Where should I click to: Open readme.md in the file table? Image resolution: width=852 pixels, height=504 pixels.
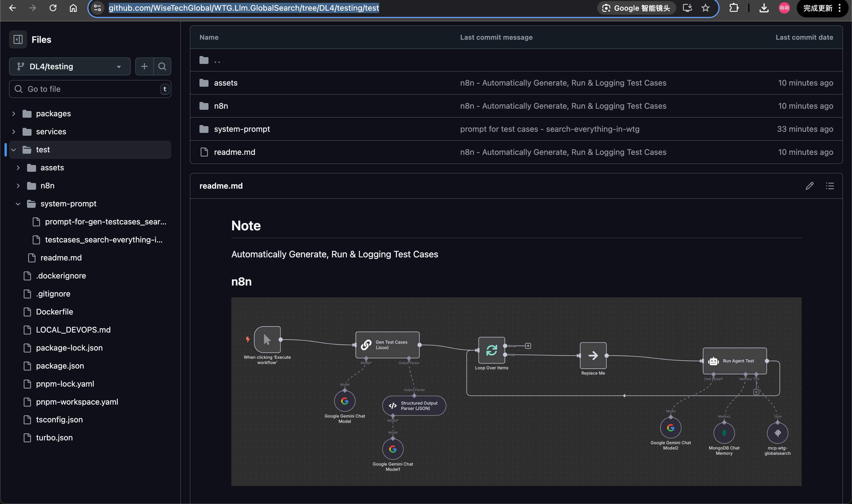234,152
